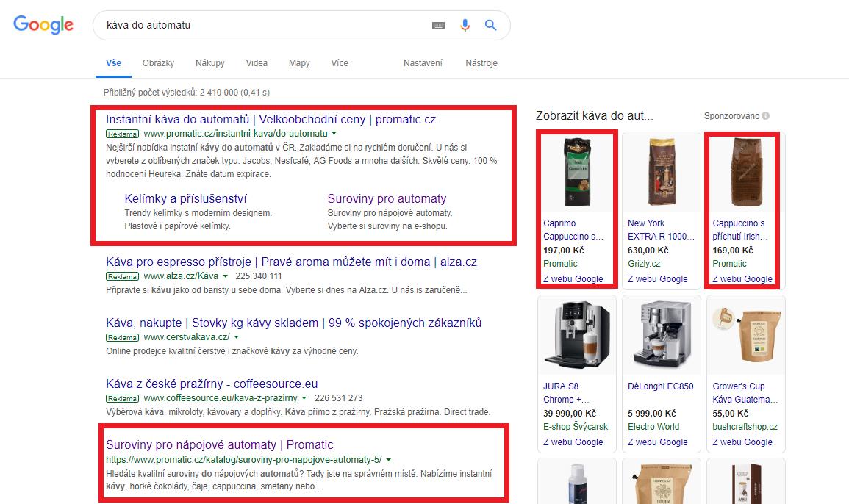
Task: Expand arrow next to www.cerstvakava.cz URL
Action: [x=236, y=337]
